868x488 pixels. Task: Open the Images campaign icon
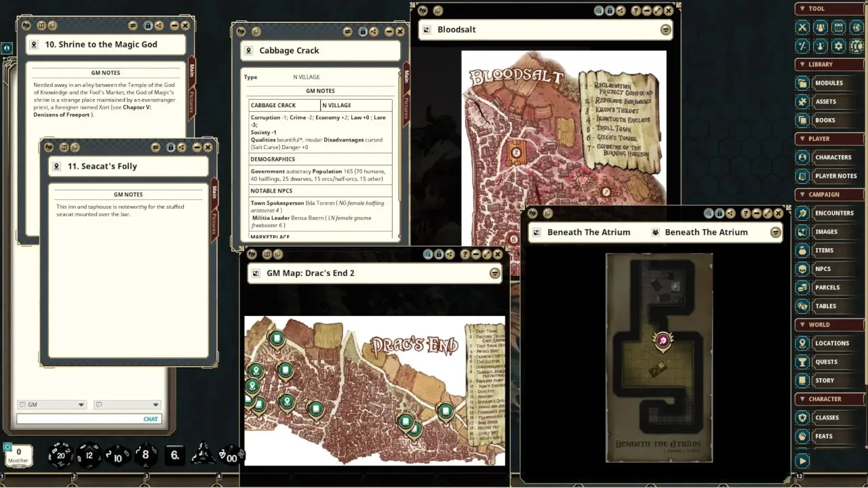pyautogui.click(x=803, y=232)
